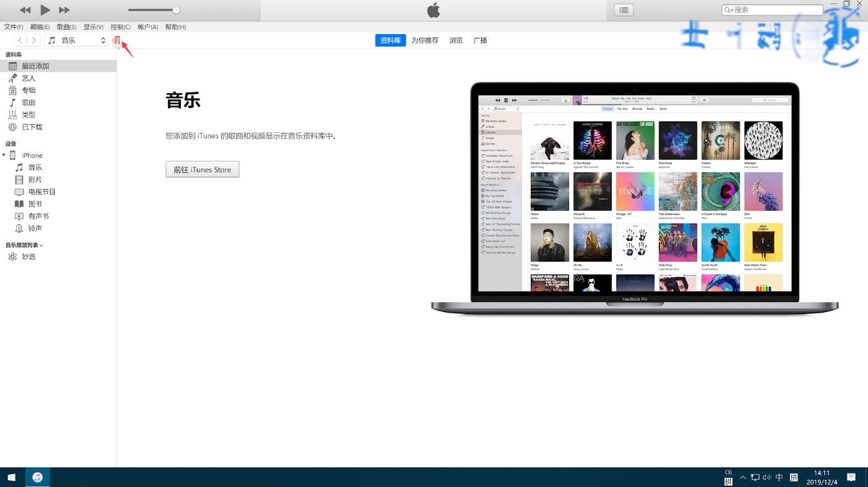Open the 帮助(H) menu
Viewport: 868px width, 487px height.
click(176, 27)
